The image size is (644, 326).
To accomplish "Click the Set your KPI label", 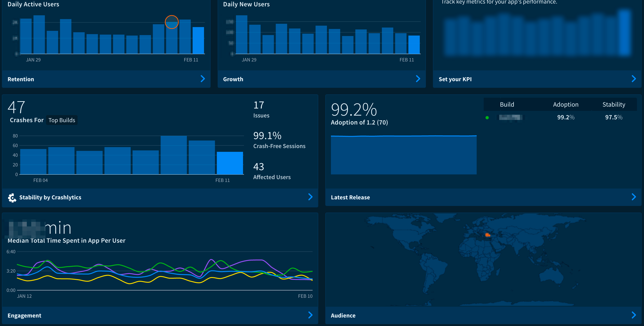I will click(455, 79).
